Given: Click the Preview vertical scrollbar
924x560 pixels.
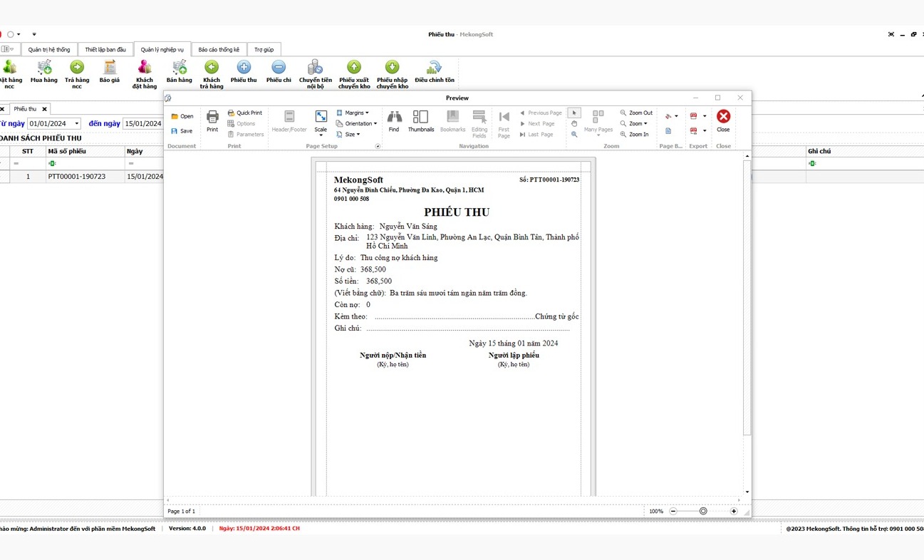Looking at the screenshot, I should tap(747, 298).
